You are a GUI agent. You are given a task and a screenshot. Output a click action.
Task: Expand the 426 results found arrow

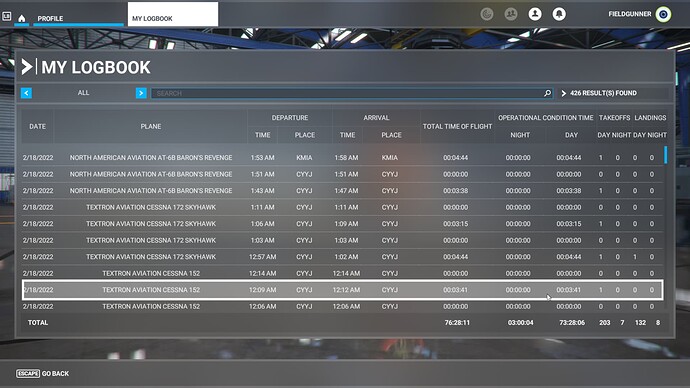coord(564,93)
